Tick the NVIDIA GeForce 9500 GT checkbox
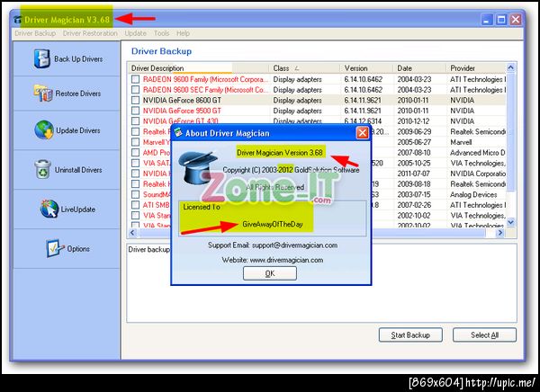 (135, 111)
